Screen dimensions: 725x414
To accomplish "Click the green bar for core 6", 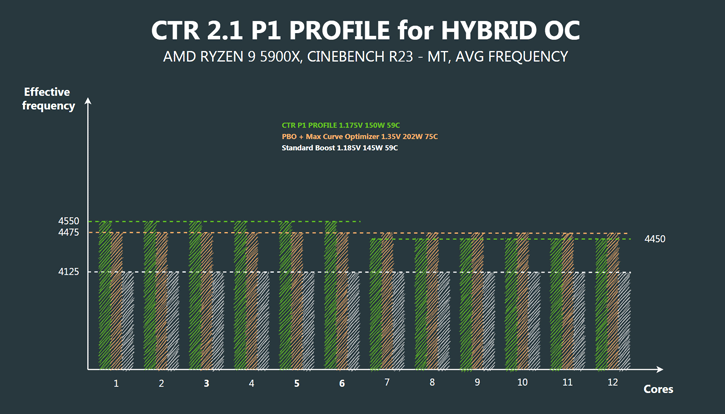I will [x=331, y=295].
